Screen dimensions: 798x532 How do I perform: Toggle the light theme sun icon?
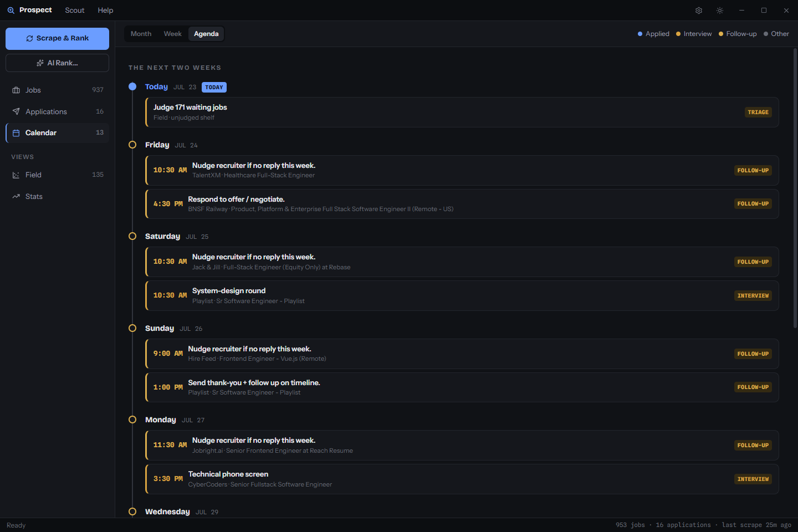click(720, 11)
